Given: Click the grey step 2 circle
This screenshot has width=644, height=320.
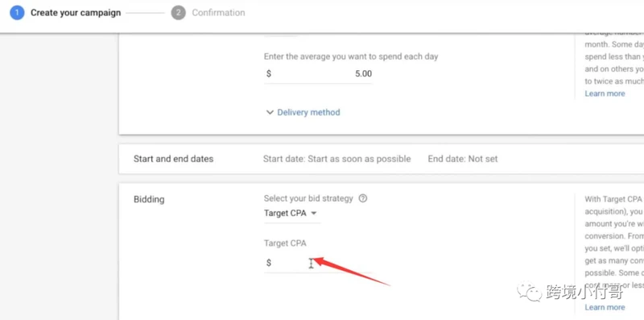Looking at the screenshot, I should point(178,13).
